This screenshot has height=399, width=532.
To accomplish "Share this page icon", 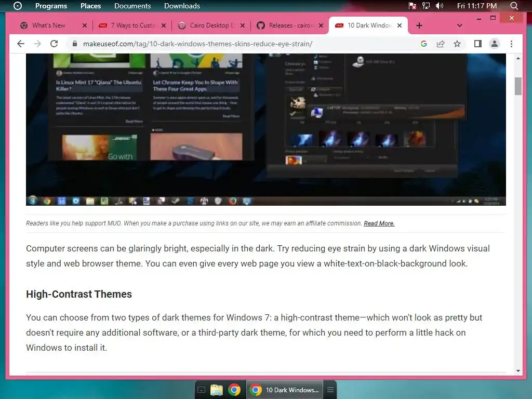I will click(441, 44).
